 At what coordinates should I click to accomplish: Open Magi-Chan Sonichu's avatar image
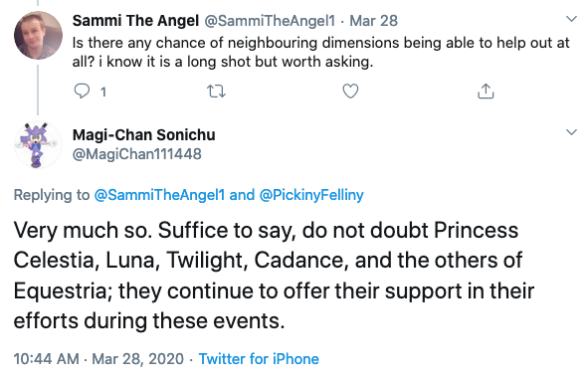(x=38, y=144)
